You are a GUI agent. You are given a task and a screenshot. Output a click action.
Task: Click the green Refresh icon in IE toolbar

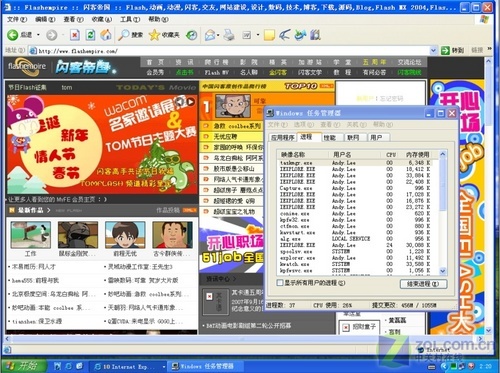pos(90,35)
